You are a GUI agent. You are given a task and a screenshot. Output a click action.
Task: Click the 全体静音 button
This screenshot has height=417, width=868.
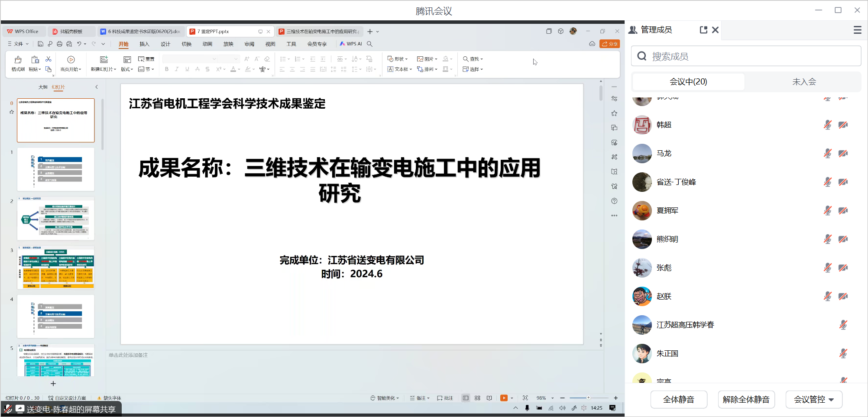click(x=678, y=399)
